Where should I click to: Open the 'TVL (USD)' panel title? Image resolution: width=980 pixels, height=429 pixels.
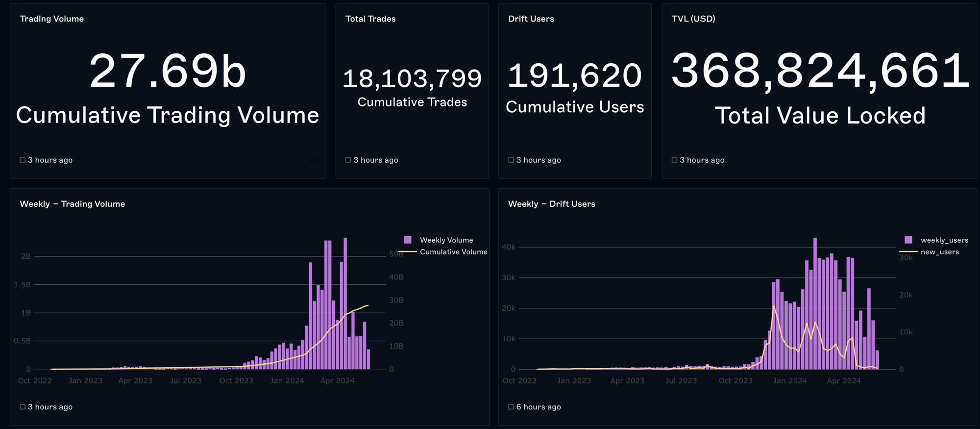point(693,19)
